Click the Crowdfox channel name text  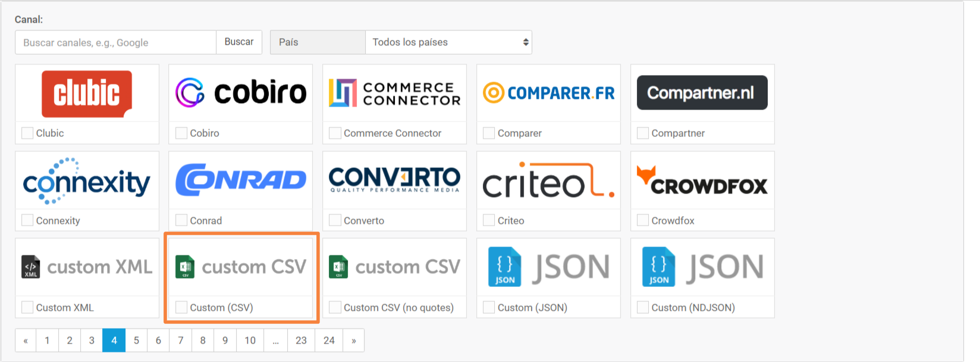[x=673, y=221]
